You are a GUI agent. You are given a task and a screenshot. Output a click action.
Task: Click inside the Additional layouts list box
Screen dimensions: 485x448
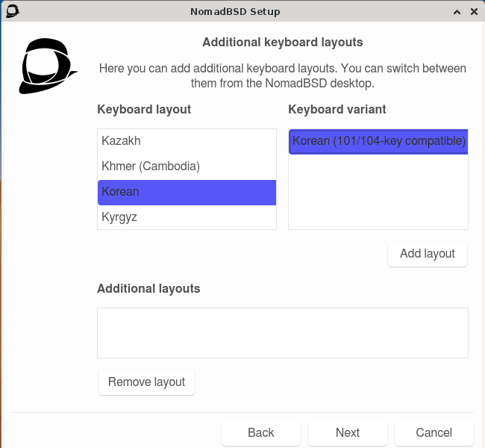(x=283, y=333)
